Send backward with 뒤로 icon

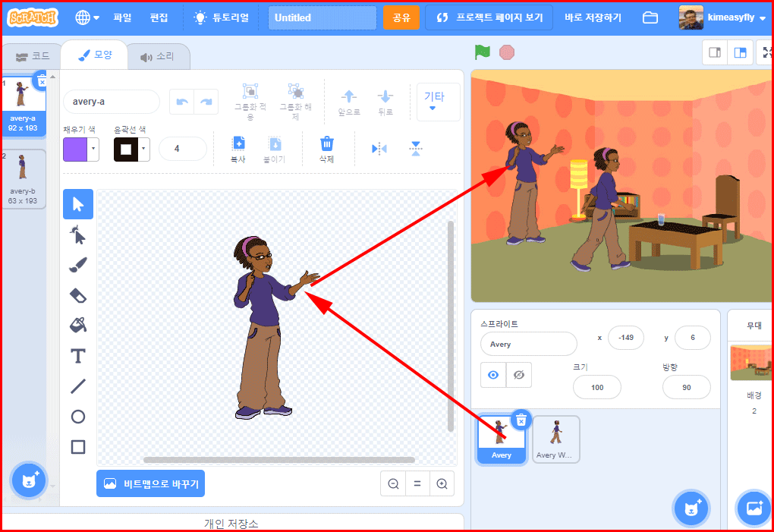[x=385, y=96]
